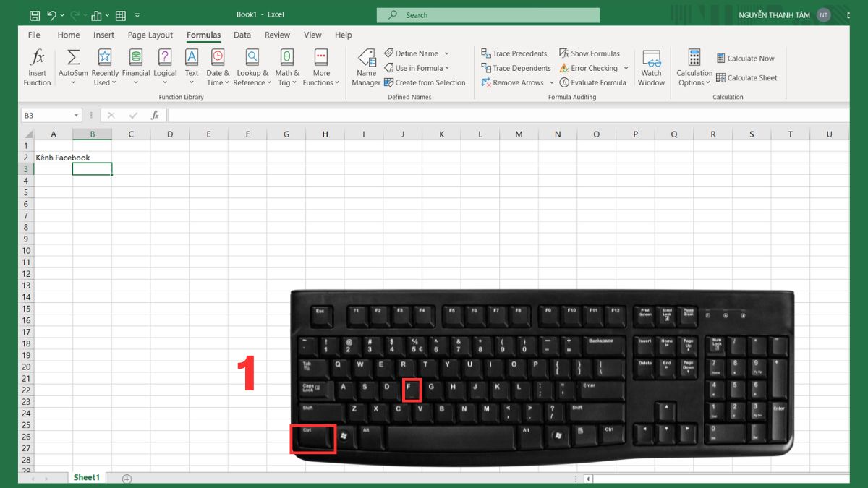This screenshot has width=868, height=488.
Task: Open the Help tab
Action: 344,35
